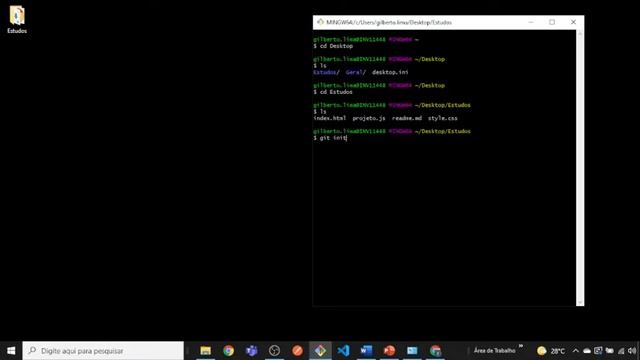This screenshot has width=640, height=360.
Task: Open OBS Studio from the taskbar
Action: click(x=274, y=351)
